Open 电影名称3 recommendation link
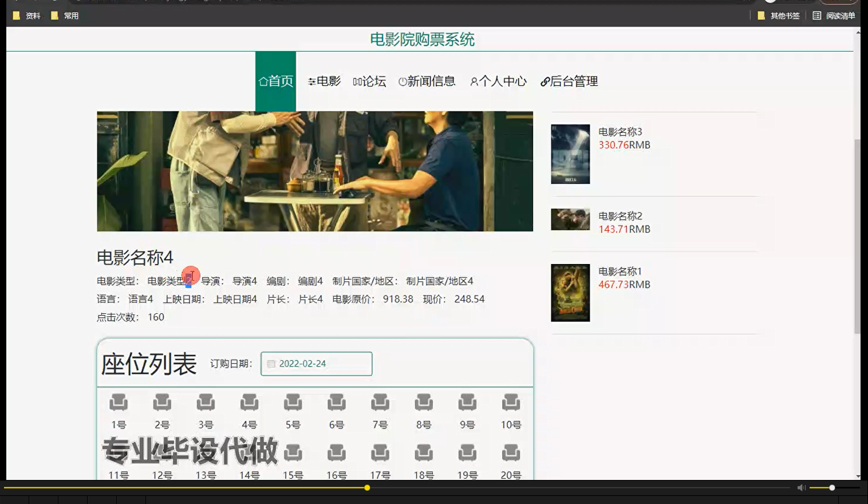868x504 pixels. [x=620, y=132]
